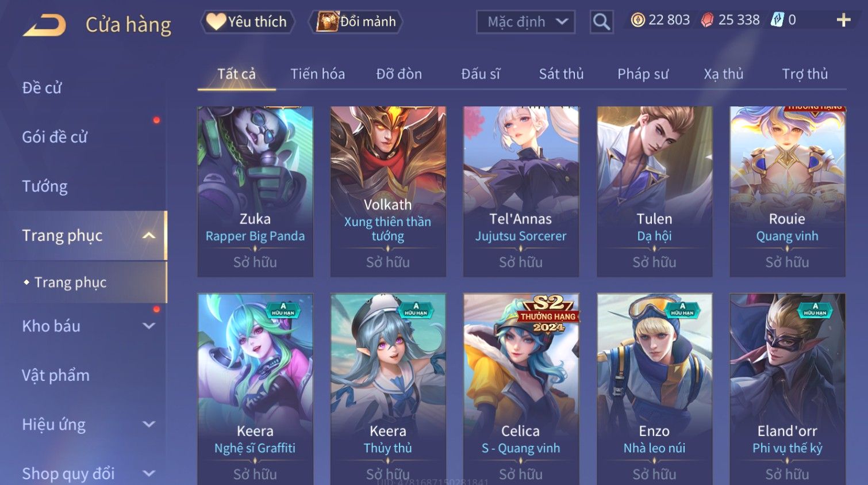Open the Tel'Annas Jujutsu Sorcerer card
868x485 pixels.
click(521, 192)
